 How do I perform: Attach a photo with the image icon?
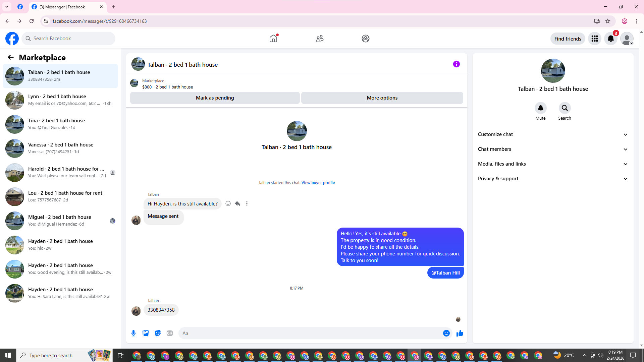(146, 333)
